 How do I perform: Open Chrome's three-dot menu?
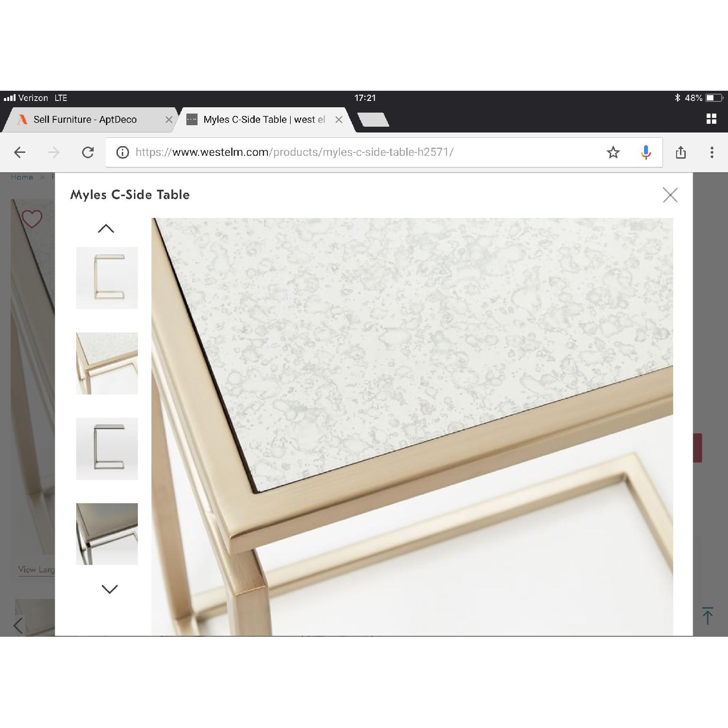pos(711,152)
